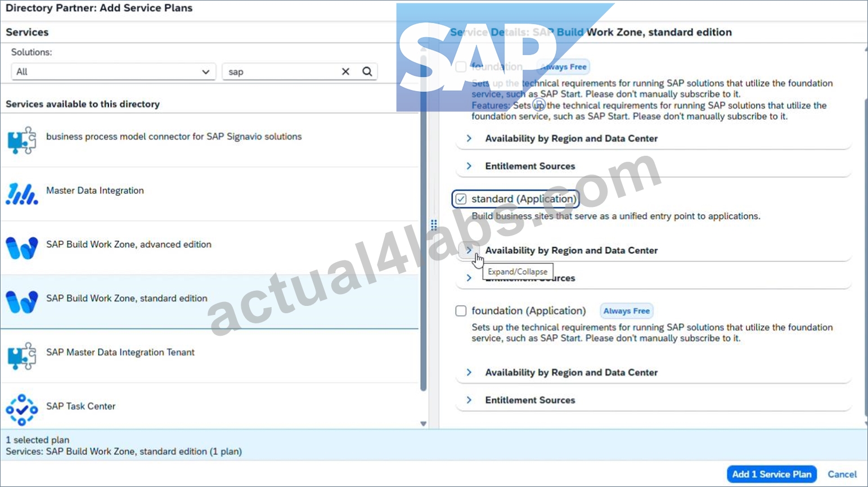Click the Cancel link

point(842,474)
